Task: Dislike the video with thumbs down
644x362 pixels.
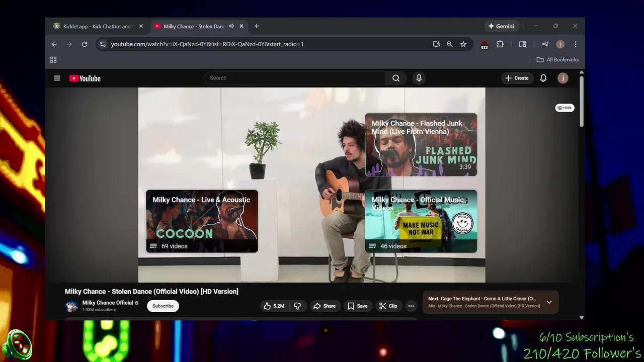Action: [x=297, y=306]
